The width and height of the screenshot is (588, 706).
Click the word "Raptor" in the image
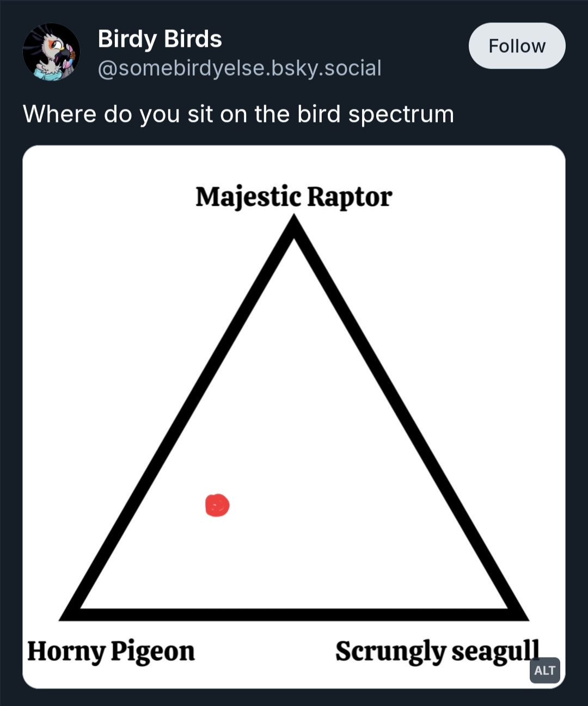350,197
